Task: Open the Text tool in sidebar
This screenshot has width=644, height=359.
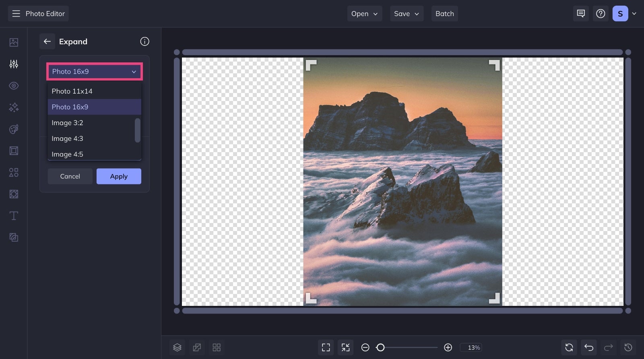Action: (14, 216)
